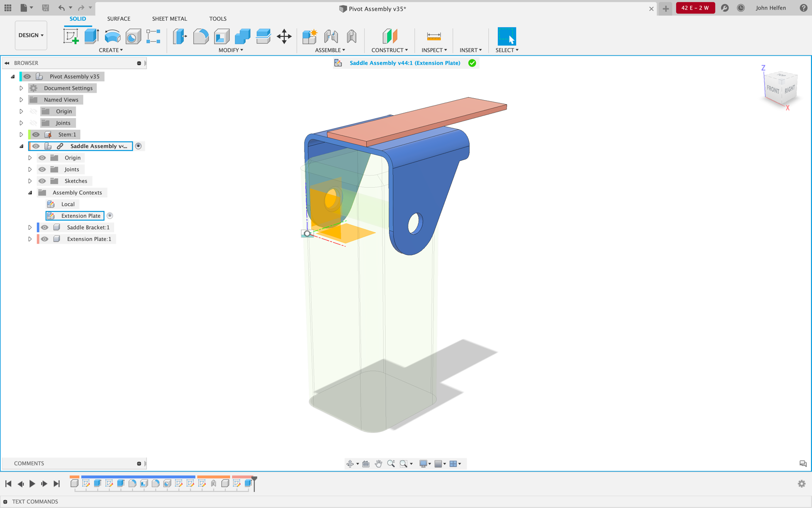This screenshot has width=812, height=508.
Task: Click the Pan hand icon
Action: (378, 463)
